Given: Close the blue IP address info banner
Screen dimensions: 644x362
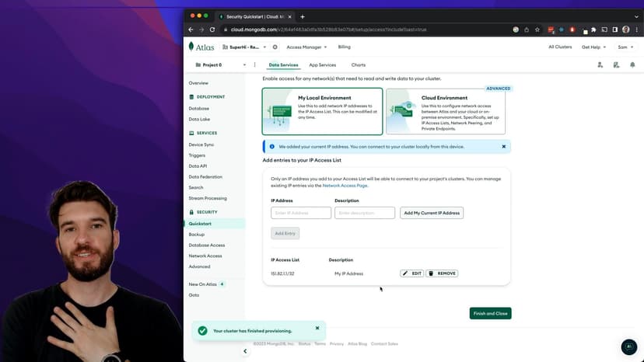Looking at the screenshot, I should (x=503, y=146).
